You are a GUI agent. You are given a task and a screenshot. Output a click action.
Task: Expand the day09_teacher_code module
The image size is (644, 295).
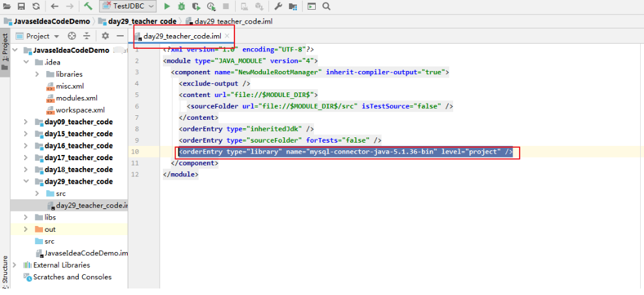(x=26, y=122)
